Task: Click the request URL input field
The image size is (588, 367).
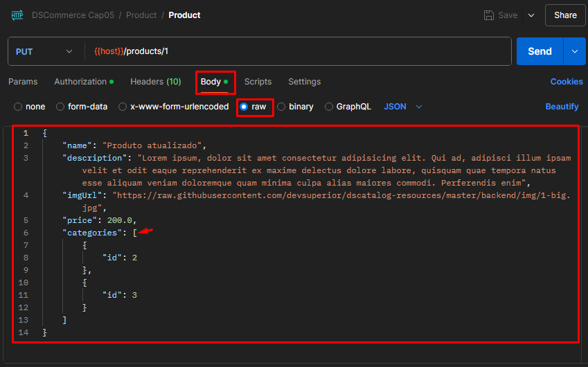Action: (298, 51)
